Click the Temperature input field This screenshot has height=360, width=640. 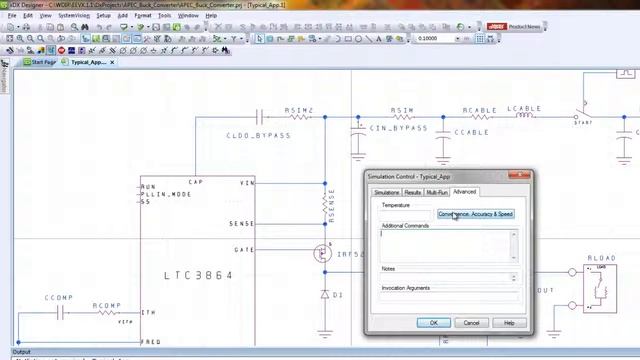405,215
